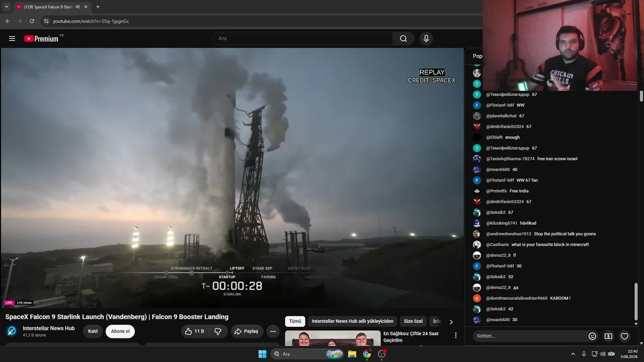Open more actions menu under the video
This screenshot has height=362, width=644.
click(x=273, y=331)
